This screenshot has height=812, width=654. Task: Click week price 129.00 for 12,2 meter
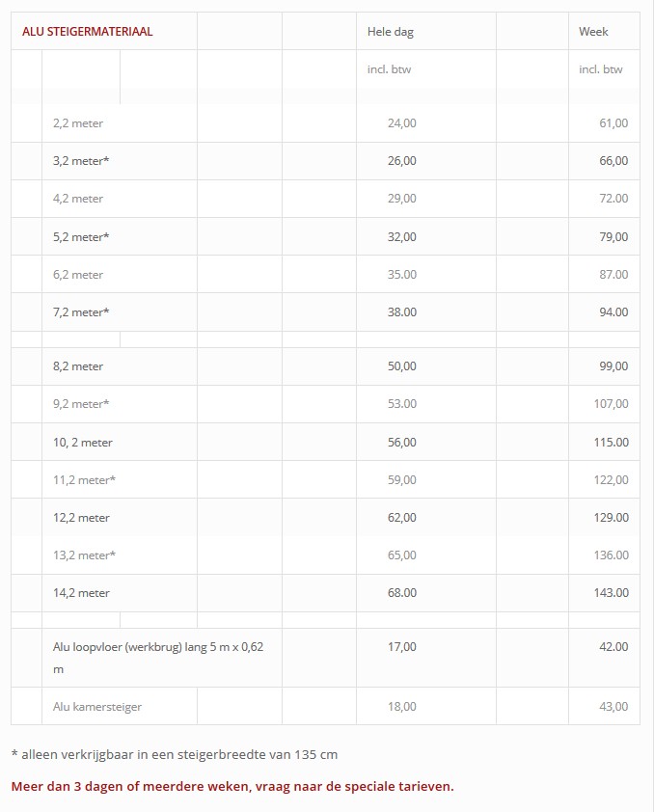(x=611, y=518)
